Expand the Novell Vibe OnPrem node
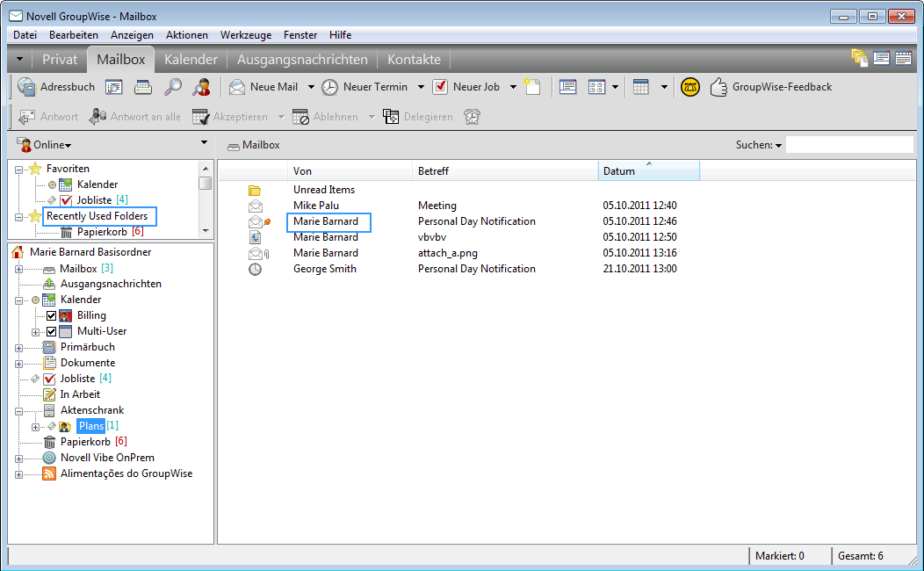 [18, 459]
